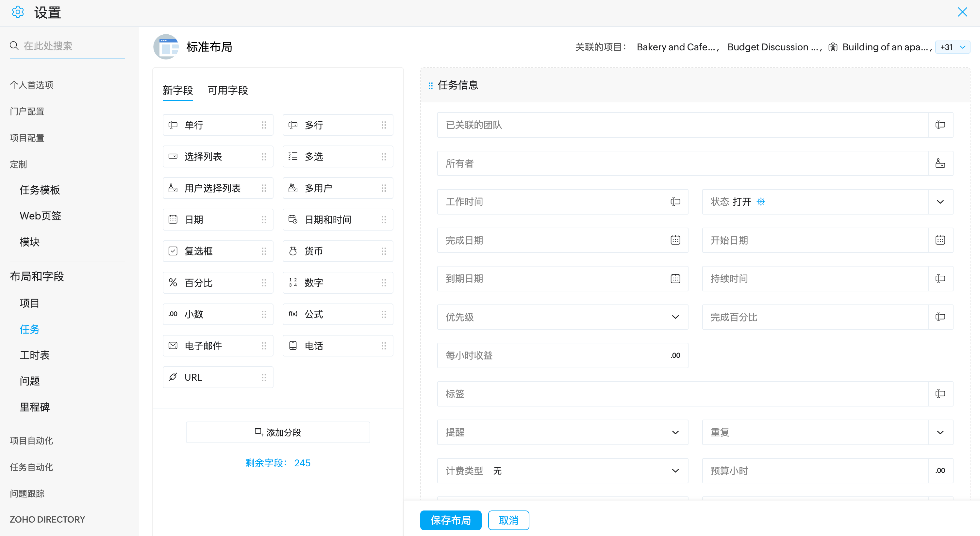
Task: Expand the 提醒 dropdown
Action: click(x=675, y=432)
